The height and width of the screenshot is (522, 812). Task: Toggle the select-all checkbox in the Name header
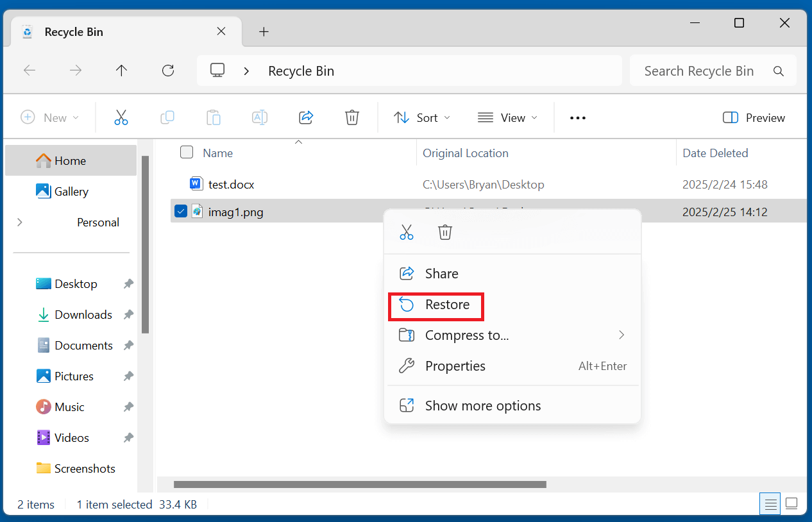pos(187,153)
